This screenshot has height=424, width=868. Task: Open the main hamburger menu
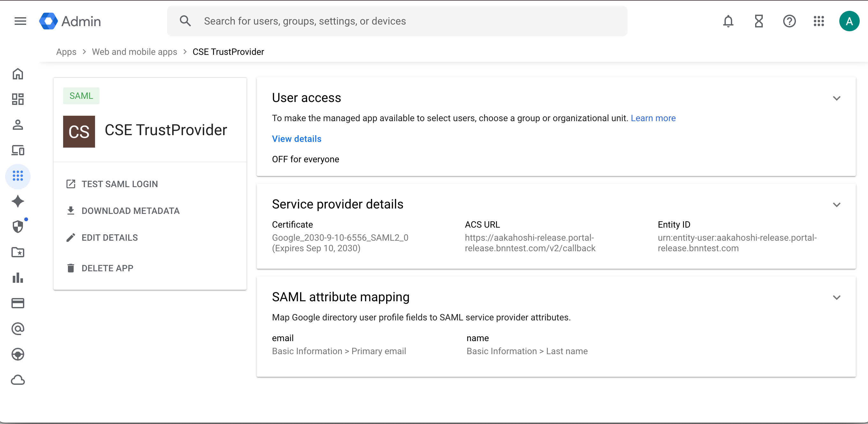pos(20,21)
